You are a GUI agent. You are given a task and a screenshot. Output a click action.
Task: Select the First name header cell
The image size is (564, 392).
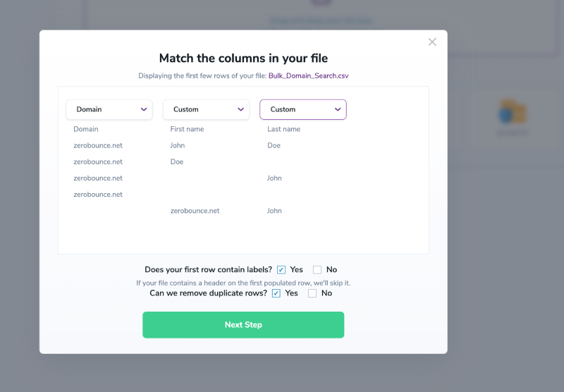click(187, 129)
